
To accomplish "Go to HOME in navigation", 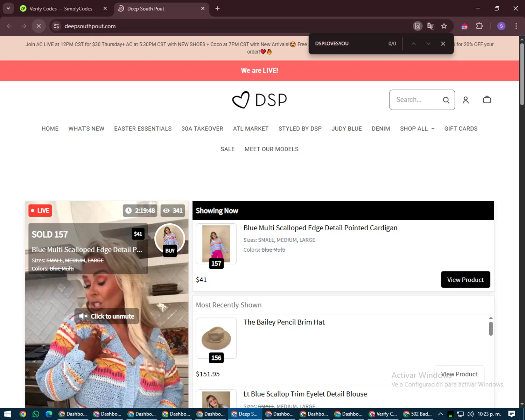I will coord(50,129).
